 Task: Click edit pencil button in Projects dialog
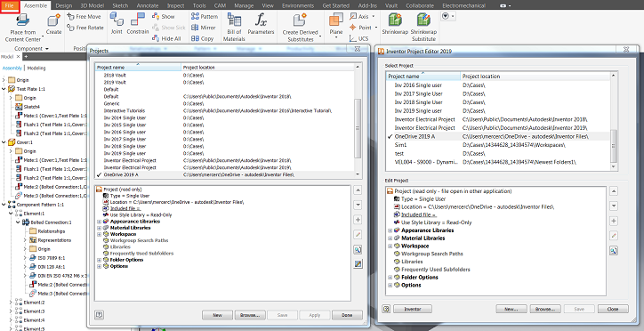point(358,235)
